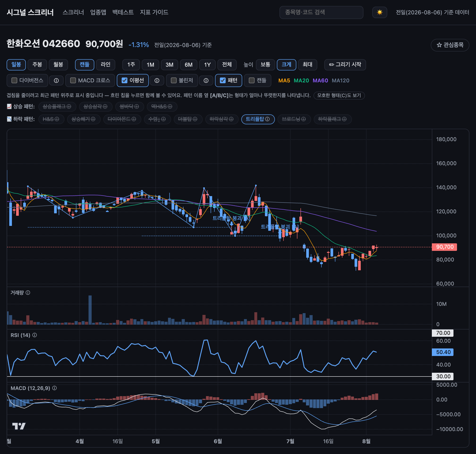Enable the 볼린저 checkbox
This screenshot has width=476, height=454.
174,80
